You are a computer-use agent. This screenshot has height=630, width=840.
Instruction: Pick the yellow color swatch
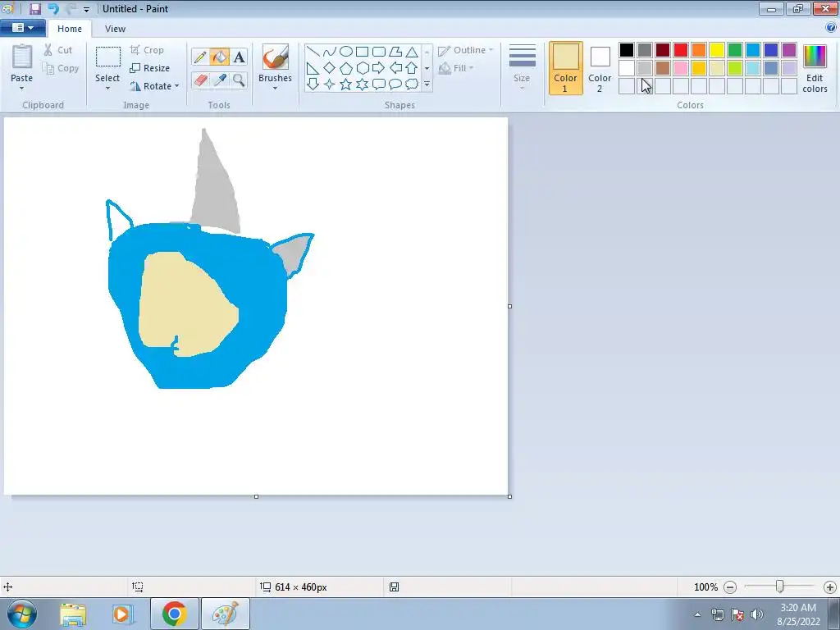(x=717, y=50)
